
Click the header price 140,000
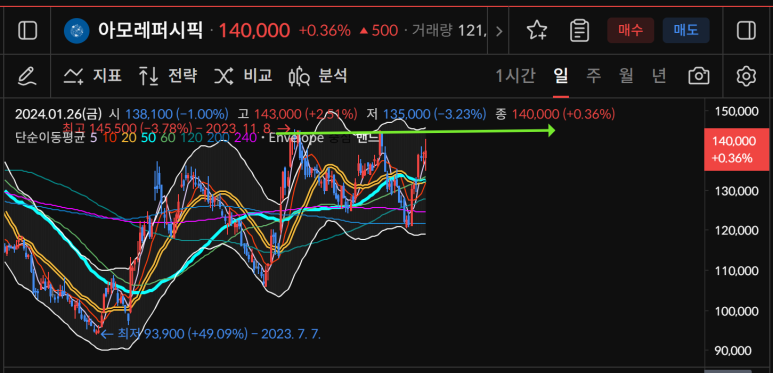[254, 31]
